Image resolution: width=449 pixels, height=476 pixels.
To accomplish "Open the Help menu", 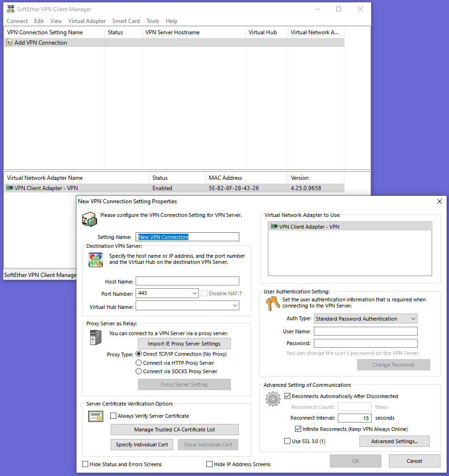I will [171, 21].
